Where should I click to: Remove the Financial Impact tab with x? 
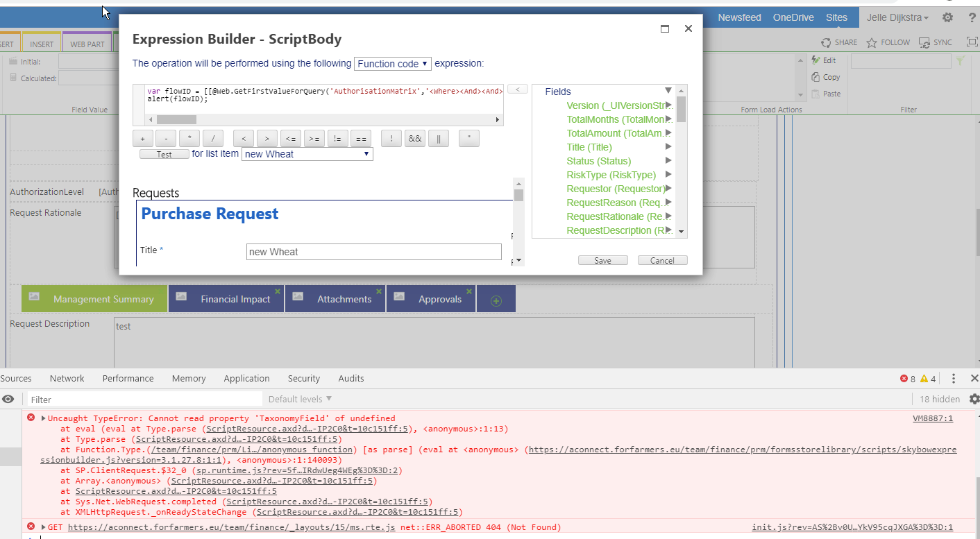coord(278,291)
